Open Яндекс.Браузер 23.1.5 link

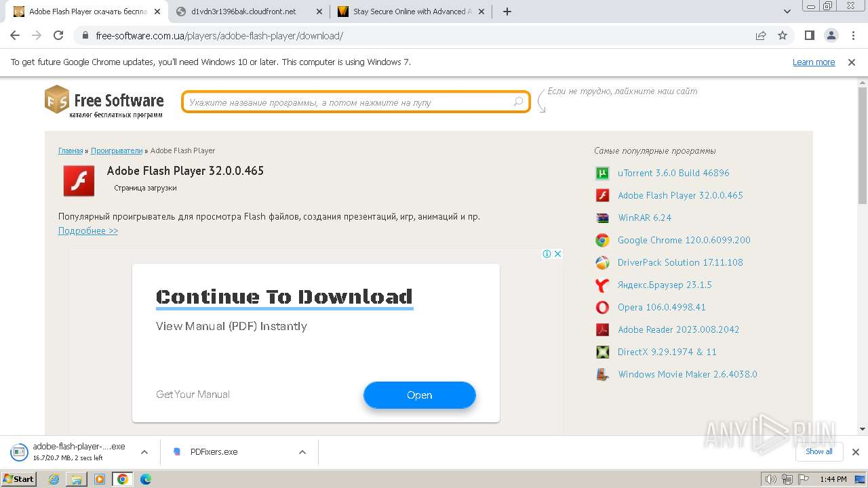coord(665,285)
